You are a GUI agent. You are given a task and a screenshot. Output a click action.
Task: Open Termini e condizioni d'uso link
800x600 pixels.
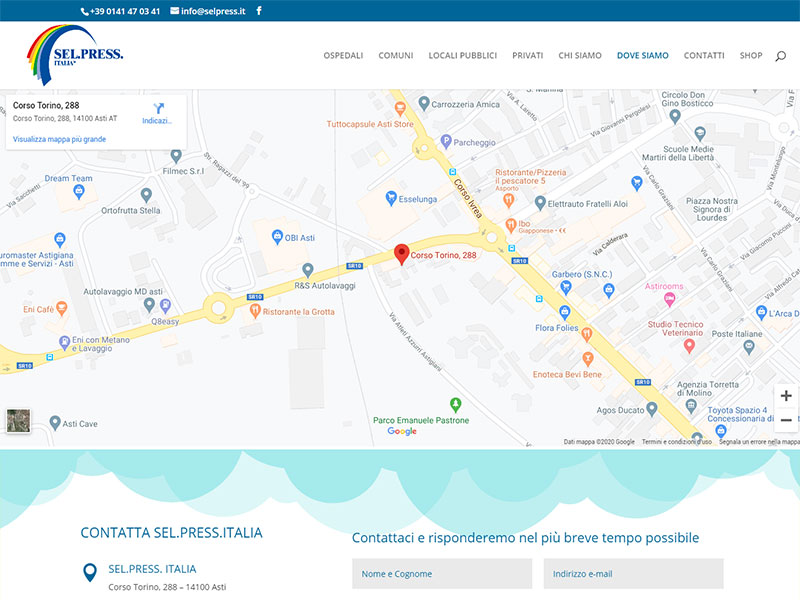[677, 442]
